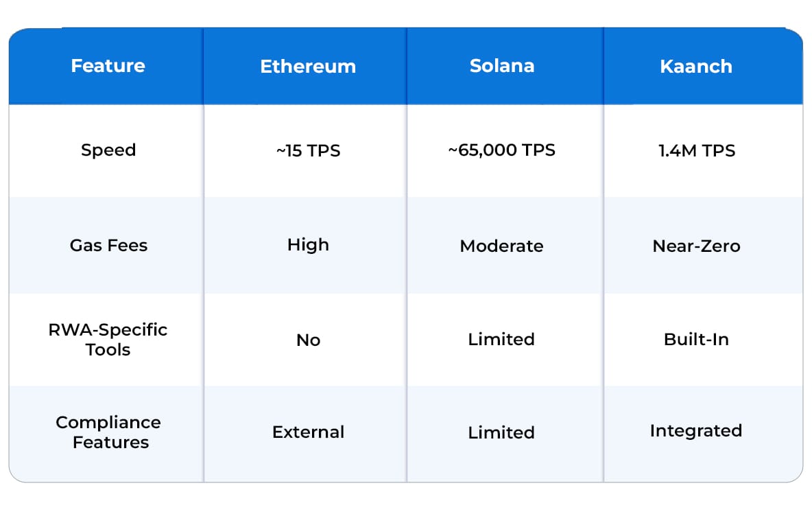Click the Compliance Features row label
Image resolution: width=812 pixels, height=514 pixels.
108,432
